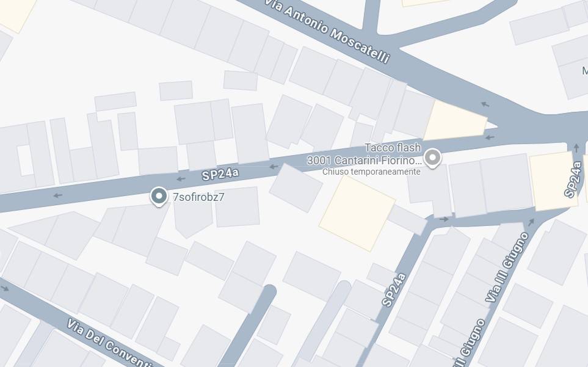
Task: Click the rightward arrow on the side street below Tacco flash
Action: point(444,219)
